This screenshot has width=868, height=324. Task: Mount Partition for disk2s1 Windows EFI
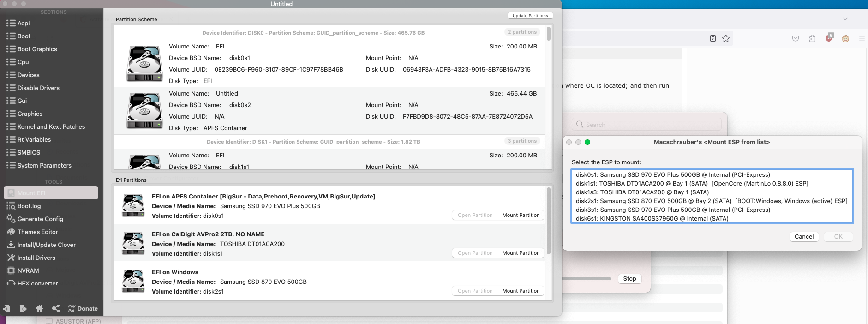click(521, 291)
